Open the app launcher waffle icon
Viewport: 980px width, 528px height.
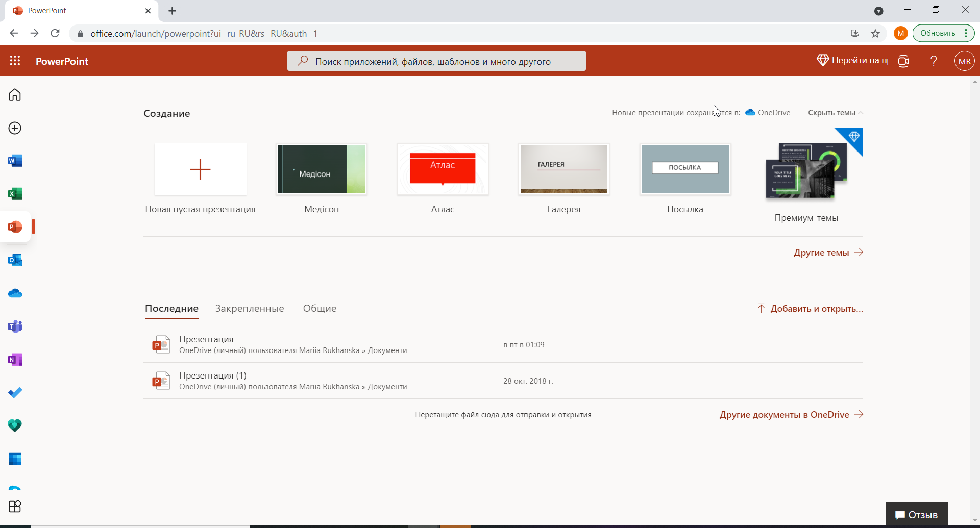pos(15,61)
